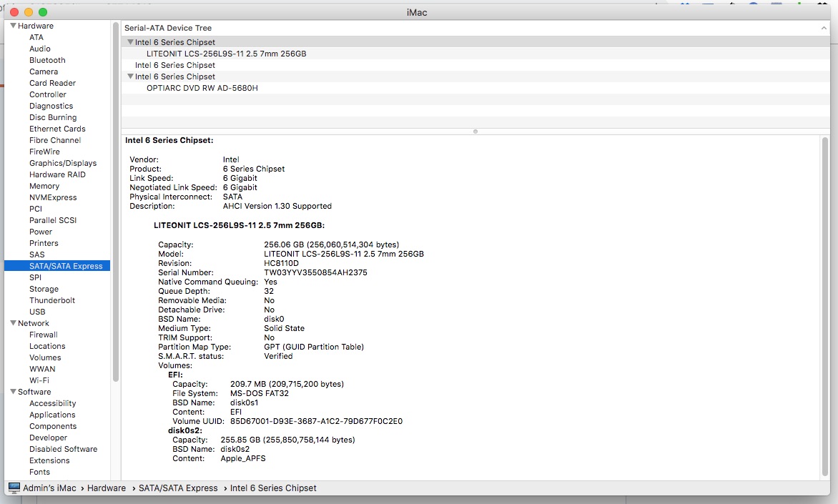Click the sidebar vertical scrollbar
The image size is (838, 504).
pyautogui.click(x=115, y=203)
